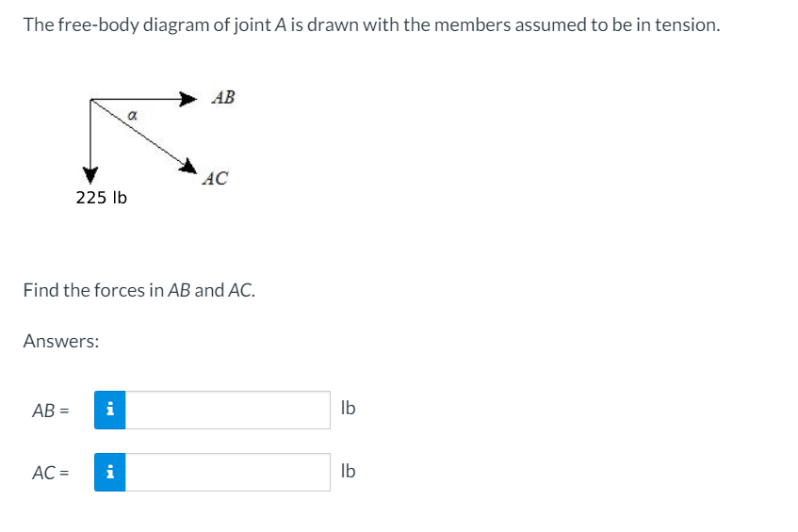Image resolution: width=798 pixels, height=532 pixels.
Task: Click the info icon beside AC field
Action: click(110, 472)
